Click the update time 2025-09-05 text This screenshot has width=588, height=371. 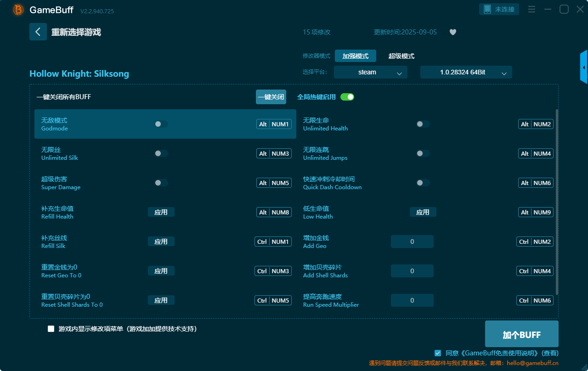coord(405,32)
